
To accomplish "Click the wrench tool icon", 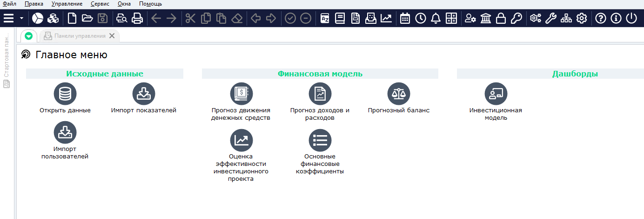I will [551, 18].
